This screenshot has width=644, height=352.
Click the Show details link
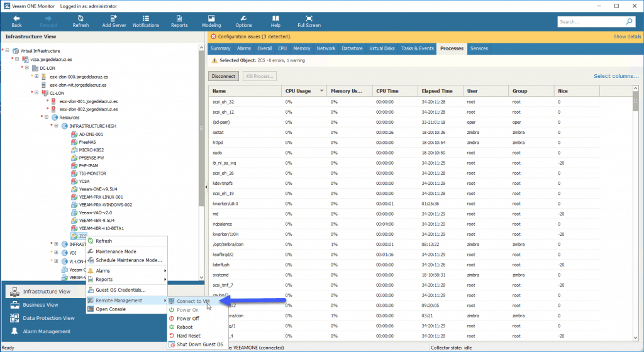pos(627,36)
